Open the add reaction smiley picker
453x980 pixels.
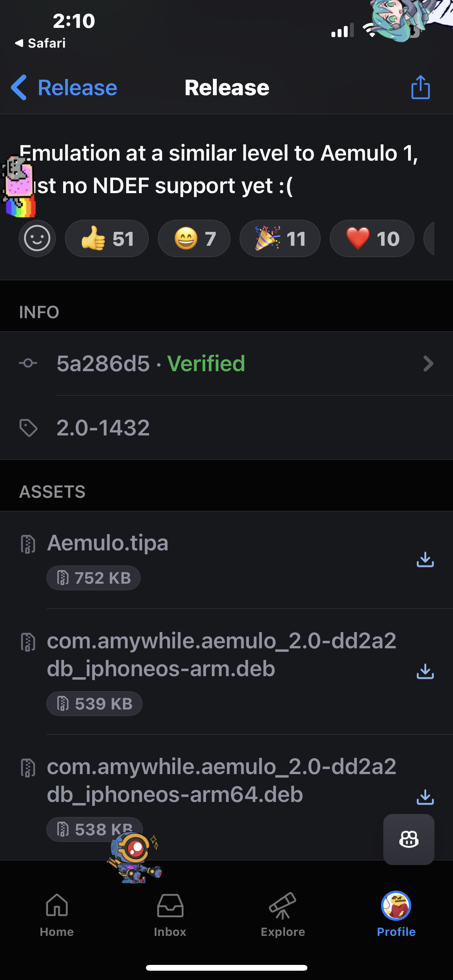tap(37, 238)
